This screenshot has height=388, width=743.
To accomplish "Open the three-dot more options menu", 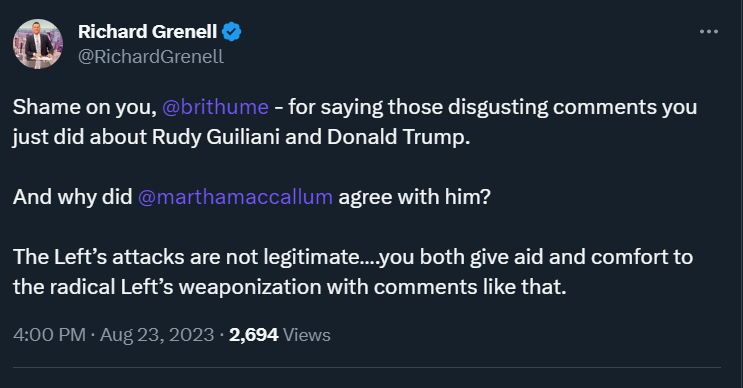I will 708,32.
